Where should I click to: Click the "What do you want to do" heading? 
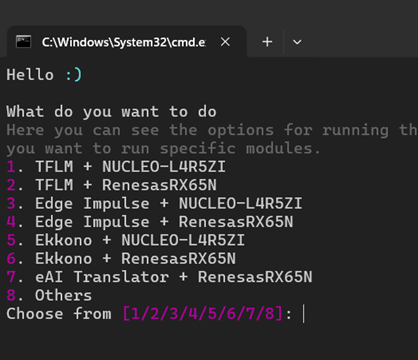(111, 112)
